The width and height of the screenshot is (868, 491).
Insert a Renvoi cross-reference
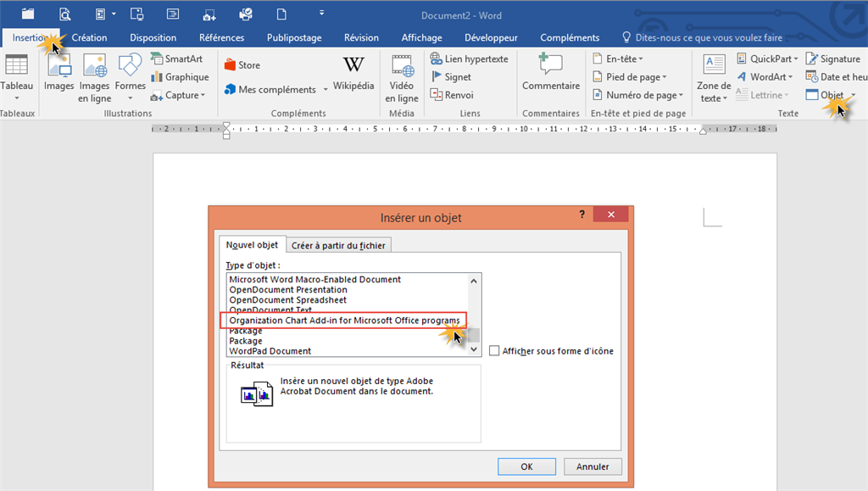(453, 95)
